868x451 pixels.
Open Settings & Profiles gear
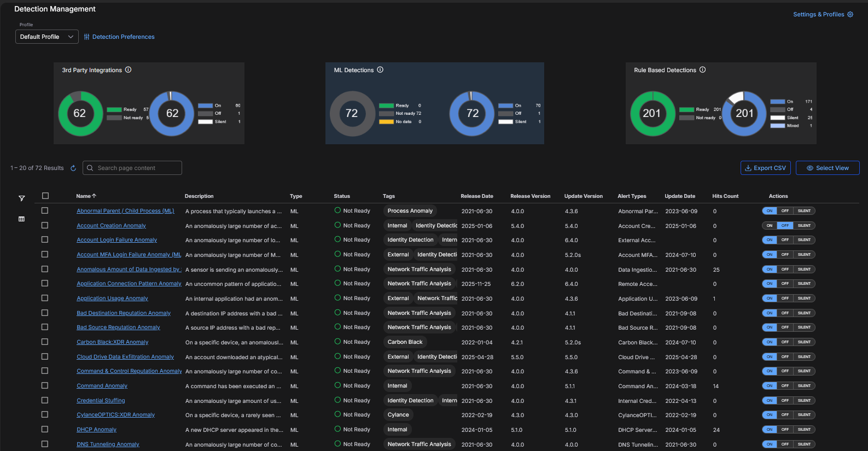point(850,15)
